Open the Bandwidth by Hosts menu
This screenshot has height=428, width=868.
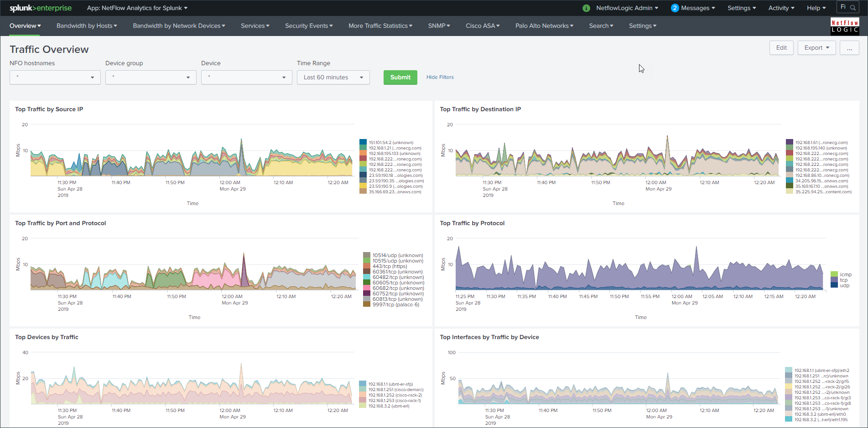tap(87, 26)
